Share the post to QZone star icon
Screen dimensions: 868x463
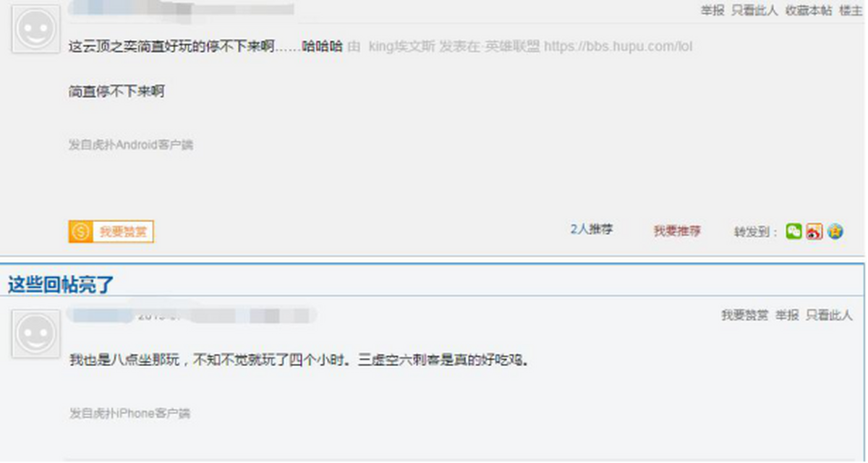[835, 231]
